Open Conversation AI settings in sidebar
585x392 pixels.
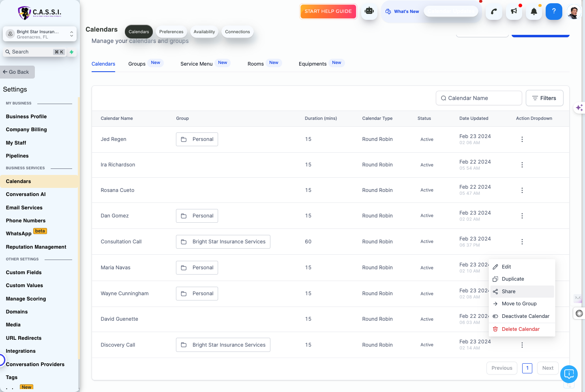point(26,194)
